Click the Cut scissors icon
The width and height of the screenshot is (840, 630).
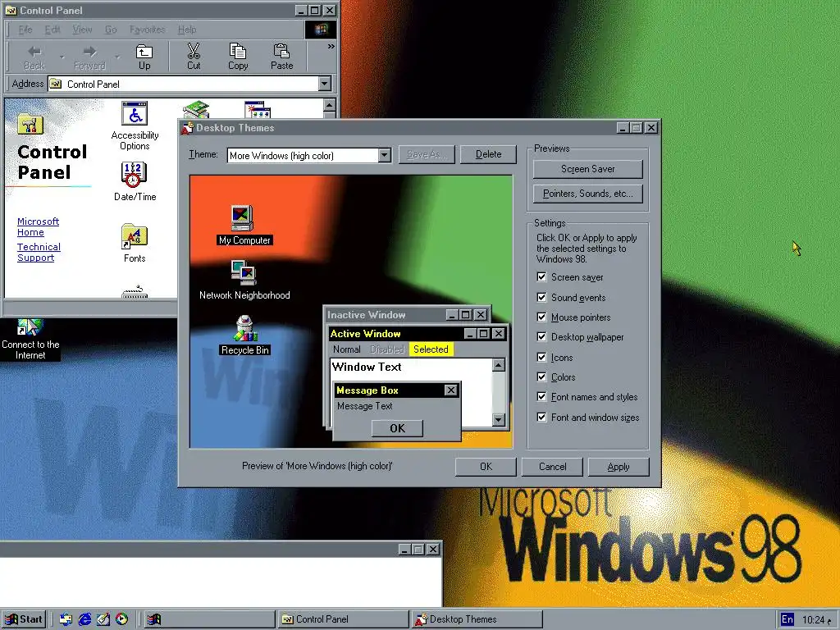194,57
